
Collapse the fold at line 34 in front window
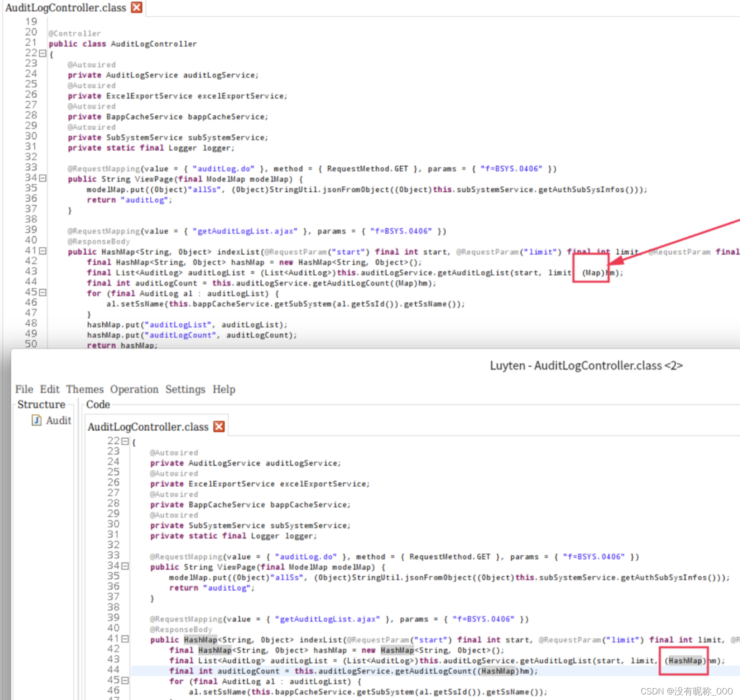point(125,566)
